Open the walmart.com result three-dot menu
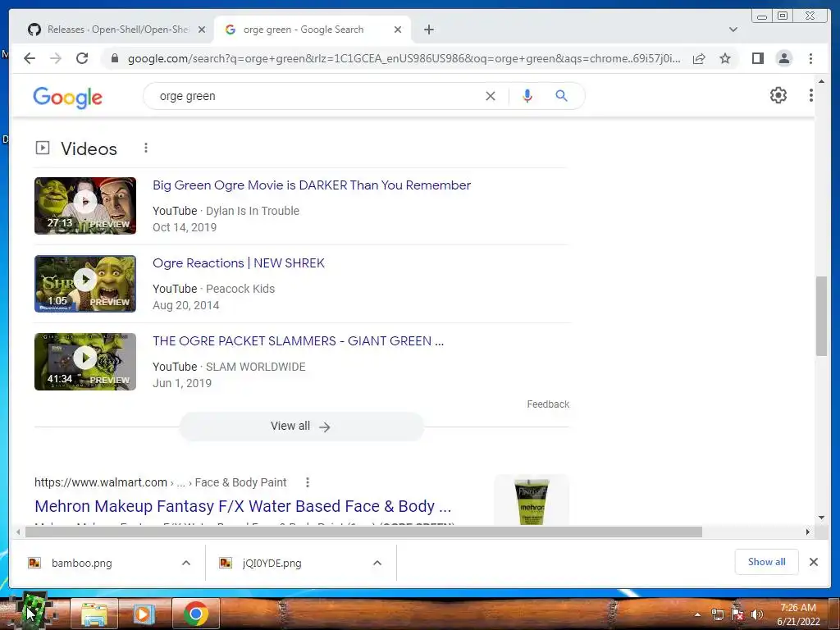This screenshot has width=840, height=630. pos(308,482)
